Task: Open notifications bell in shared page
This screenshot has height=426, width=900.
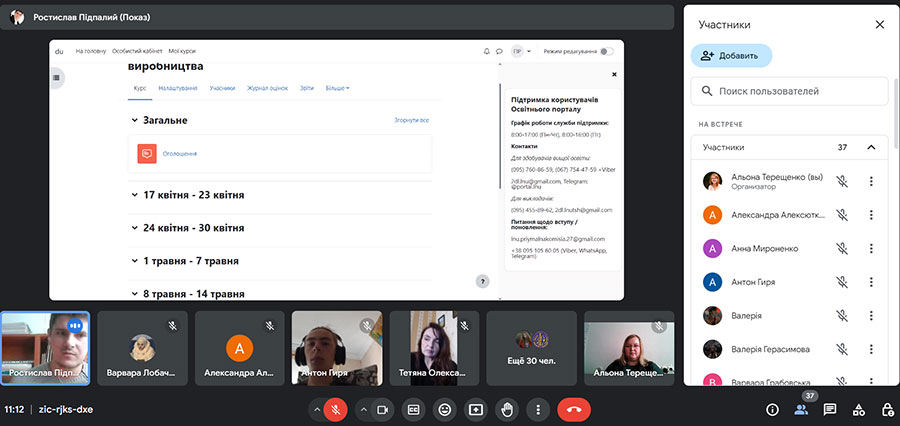Action: pos(487,51)
